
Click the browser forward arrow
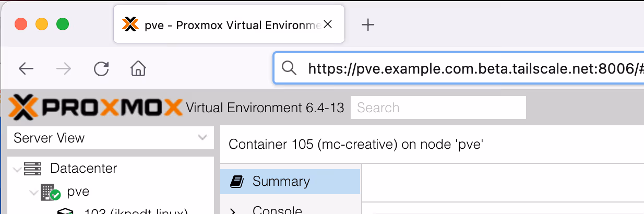tap(64, 68)
